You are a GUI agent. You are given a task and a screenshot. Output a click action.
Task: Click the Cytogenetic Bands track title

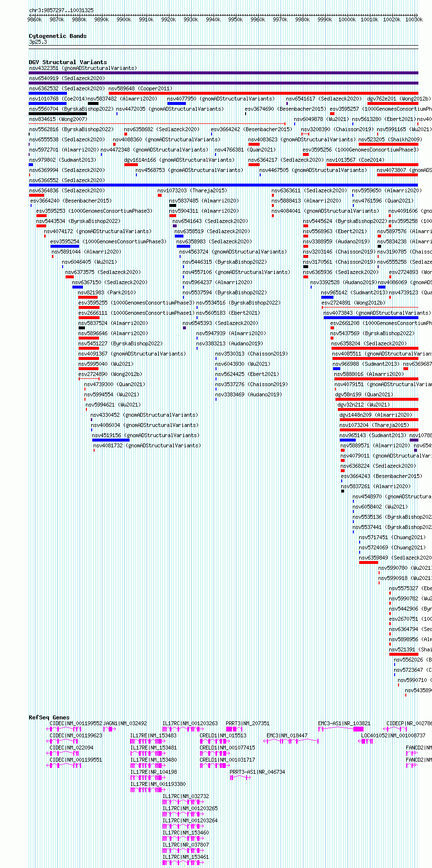click(x=58, y=36)
